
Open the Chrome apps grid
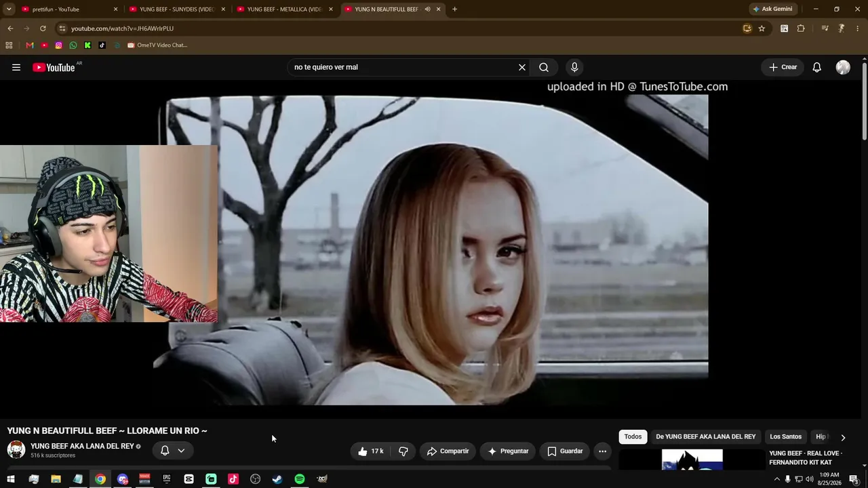pos(9,45)
